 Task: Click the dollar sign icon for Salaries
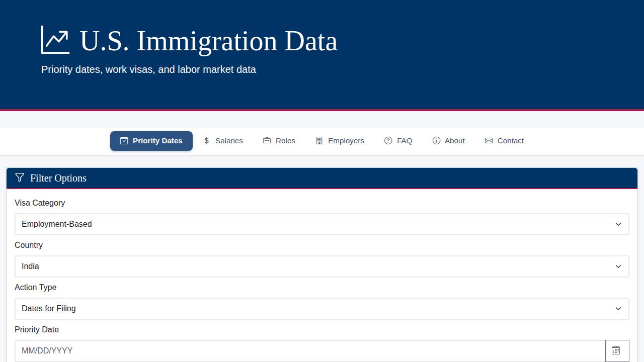pyautogui.click(x=206, y=141)
